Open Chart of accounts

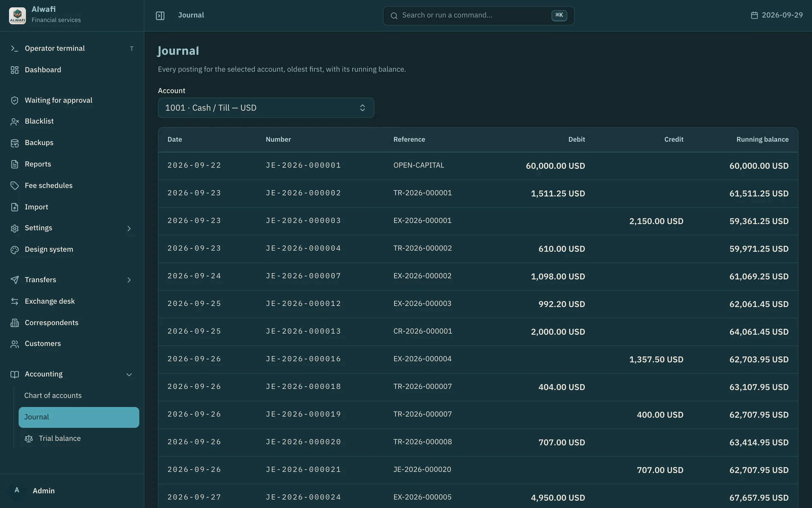(x=79, y=396)
